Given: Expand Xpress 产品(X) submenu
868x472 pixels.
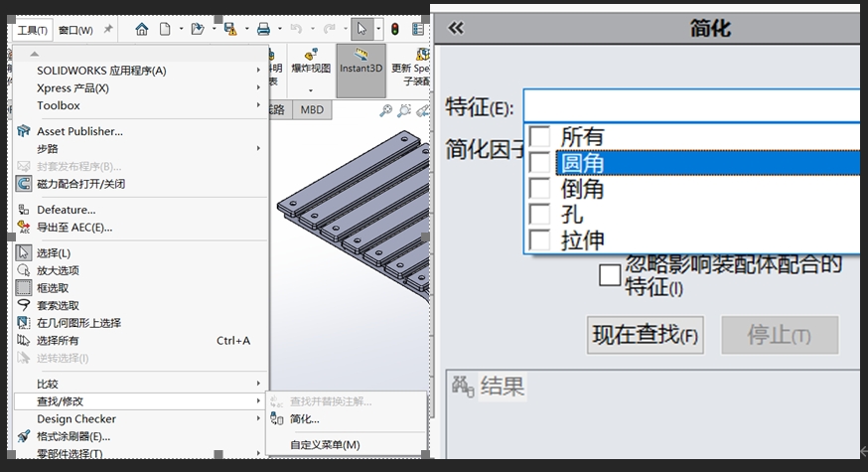Looking at the screenshot, I should click(258, 87).
